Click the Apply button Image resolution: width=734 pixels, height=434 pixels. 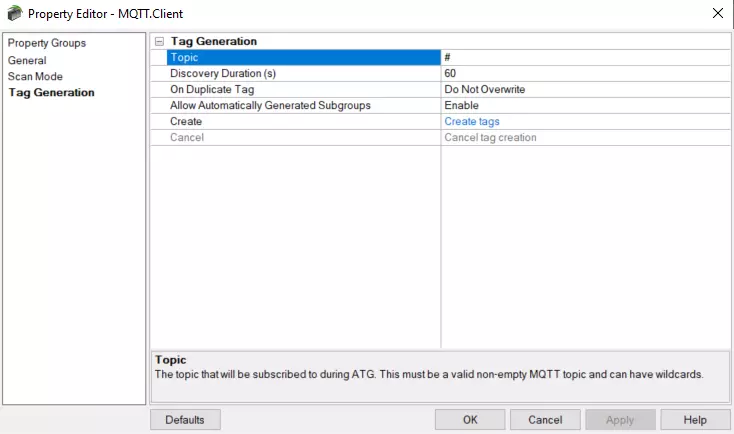[x=620, y=419]
